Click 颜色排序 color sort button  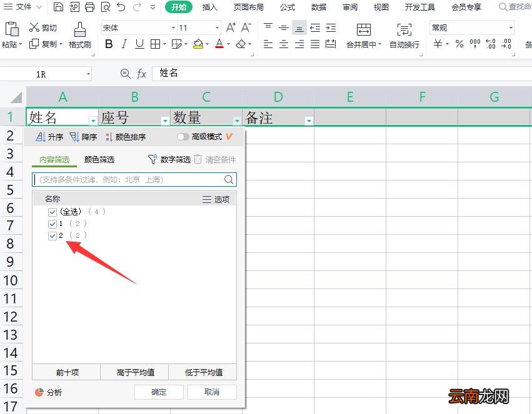click(126, 137)
